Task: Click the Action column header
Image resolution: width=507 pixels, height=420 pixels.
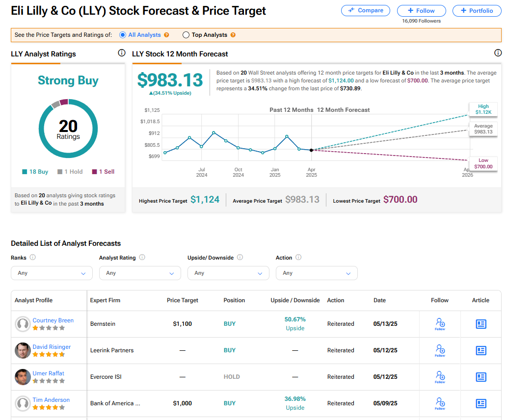Action: click(x=335, y=300)
